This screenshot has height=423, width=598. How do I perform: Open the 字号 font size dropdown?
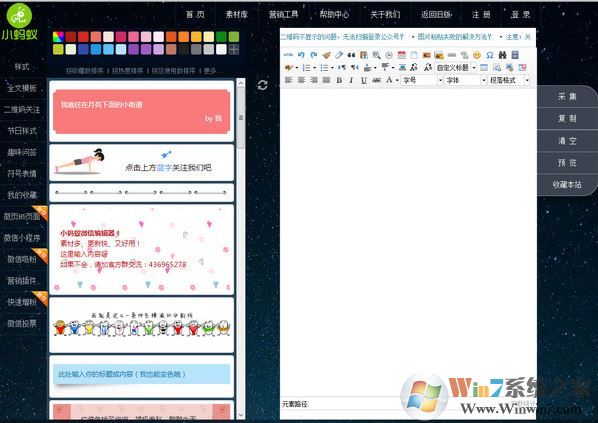point(422,80)
